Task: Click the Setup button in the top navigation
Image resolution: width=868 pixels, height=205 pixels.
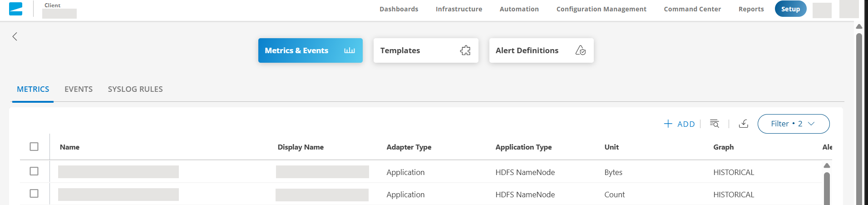Action: click(x=790, y=9)
